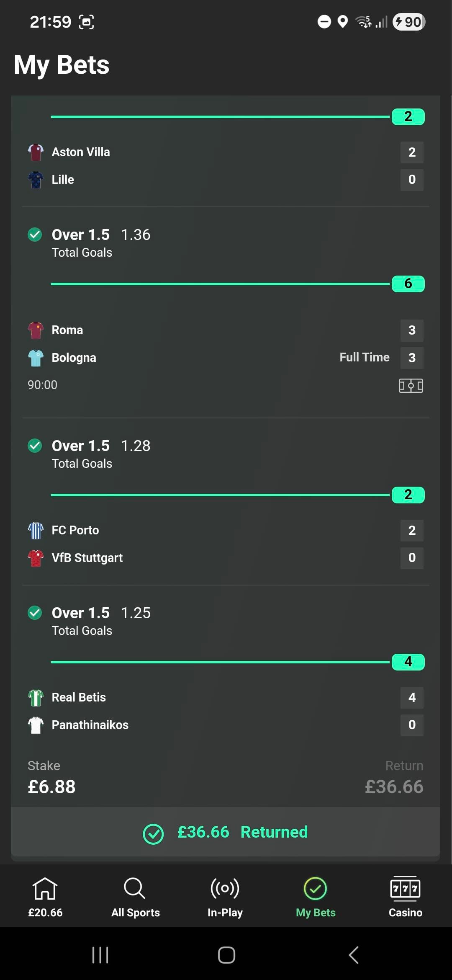Tap the Roma vs Bologna goals progress bar
Screen dimensions: 452x980
click(220, 284)
